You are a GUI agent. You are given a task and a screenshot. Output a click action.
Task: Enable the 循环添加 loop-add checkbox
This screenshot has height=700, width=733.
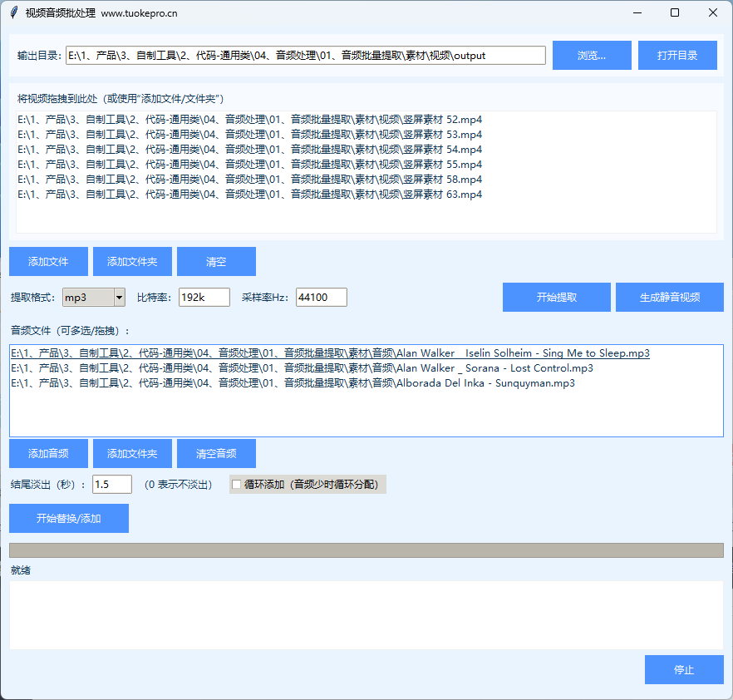[238, 485]
